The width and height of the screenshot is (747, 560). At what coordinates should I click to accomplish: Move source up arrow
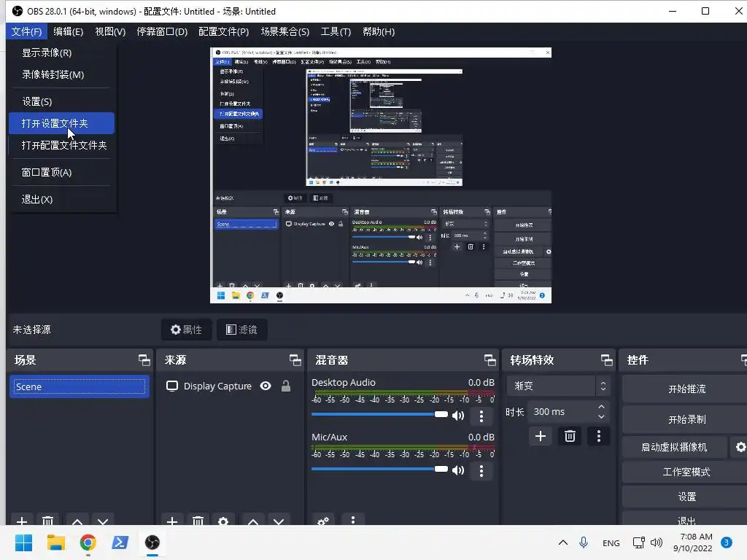(x=253, y=521)
